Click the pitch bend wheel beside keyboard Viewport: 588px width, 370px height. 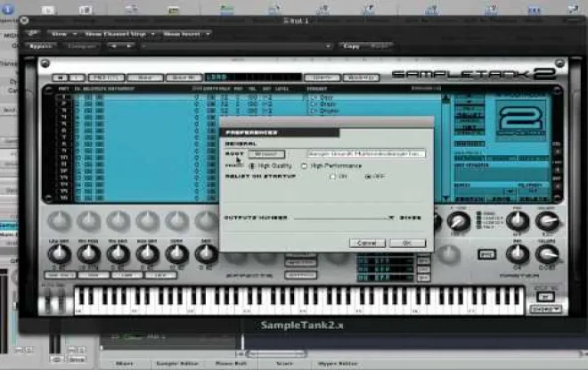click(48, 302)
